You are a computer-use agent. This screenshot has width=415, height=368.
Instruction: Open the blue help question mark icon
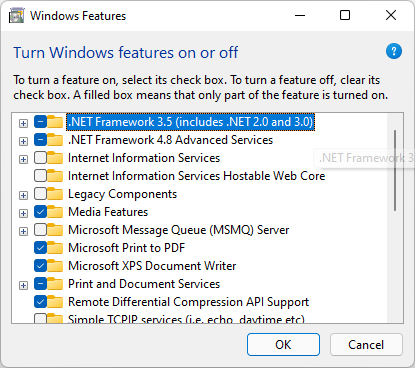point(394,51)
